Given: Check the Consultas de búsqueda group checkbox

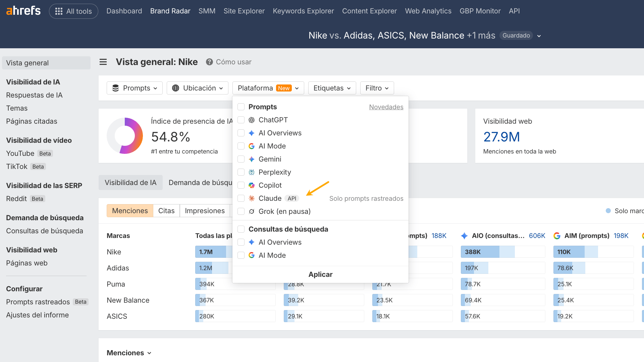Looking at the screenshot, I should point(241,229).
